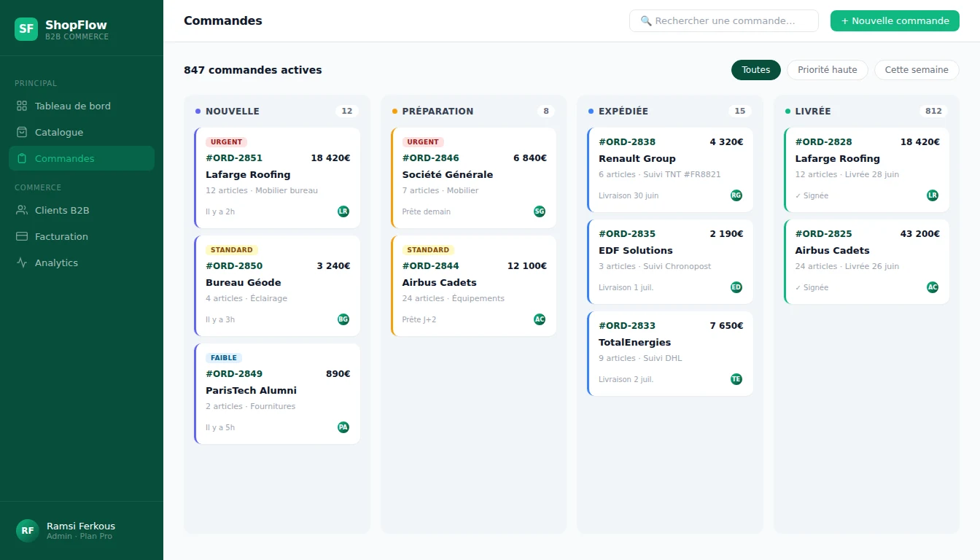Open the Catalogue section
This screenshot has width=980, height=560.
coord(82,132)
